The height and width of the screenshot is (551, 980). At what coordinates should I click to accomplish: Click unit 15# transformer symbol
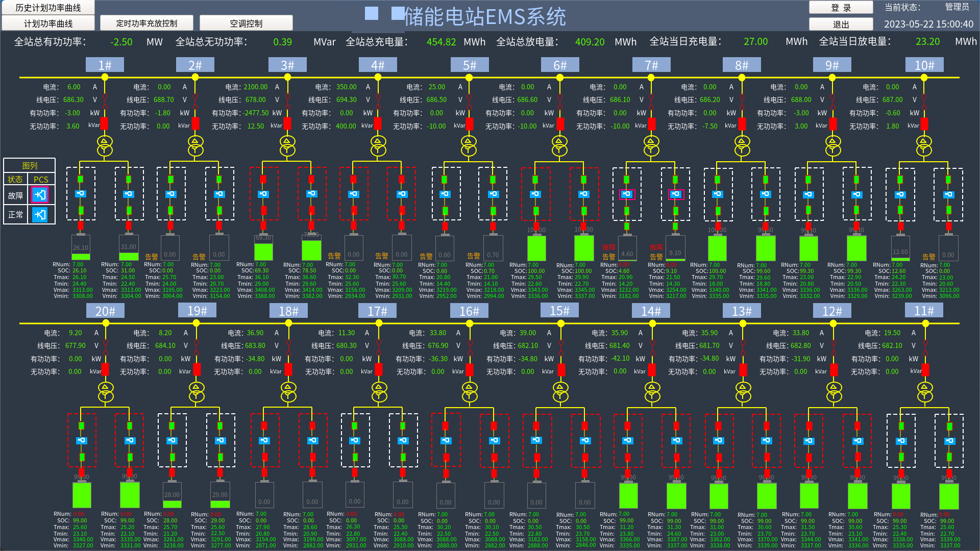tap(560, 391)
